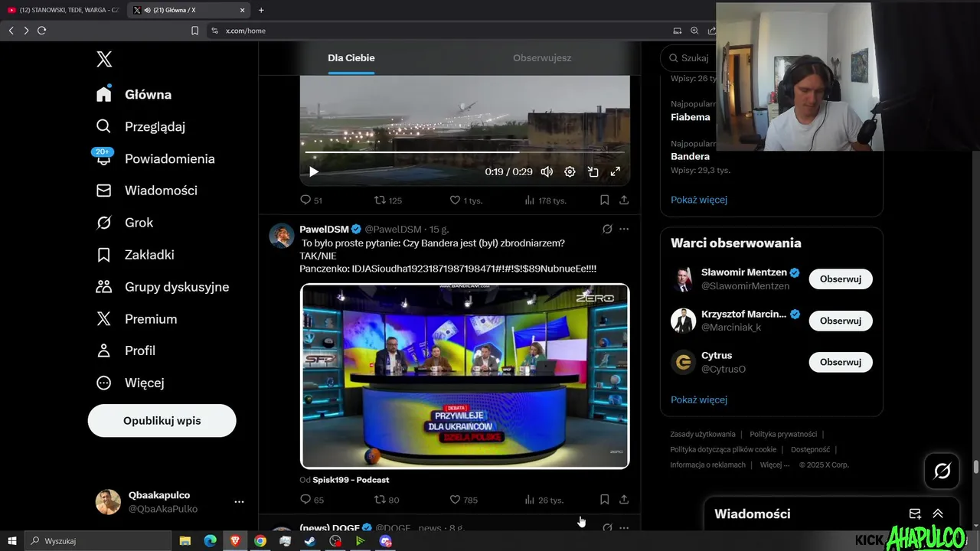Play the airplane video
Image resolution: width=980 pixels, height=551 pixels.
313,172
